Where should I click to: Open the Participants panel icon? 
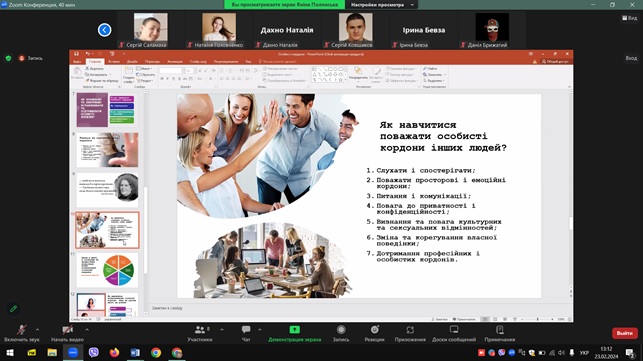coord(200,329)
